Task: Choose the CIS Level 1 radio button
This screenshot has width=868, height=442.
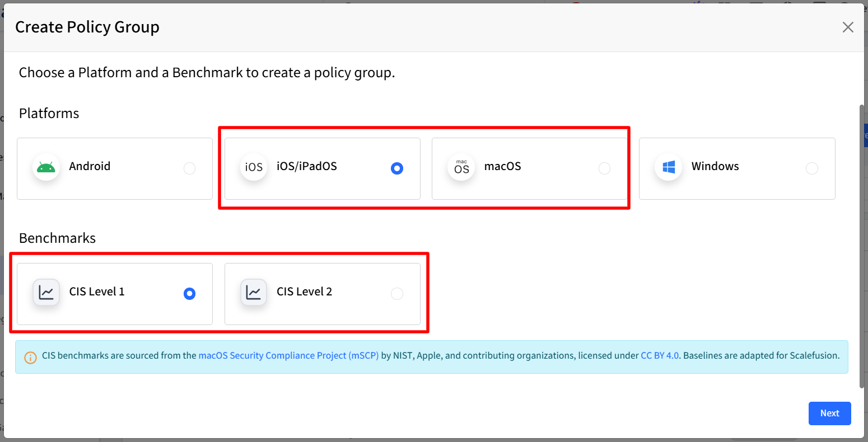Action: [190, 294]
